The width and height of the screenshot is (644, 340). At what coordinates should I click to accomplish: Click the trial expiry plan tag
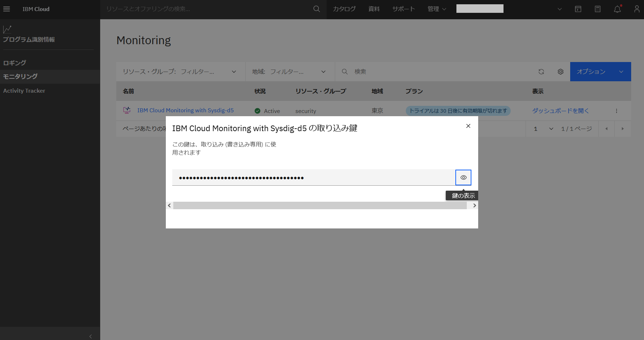[458, 111]
